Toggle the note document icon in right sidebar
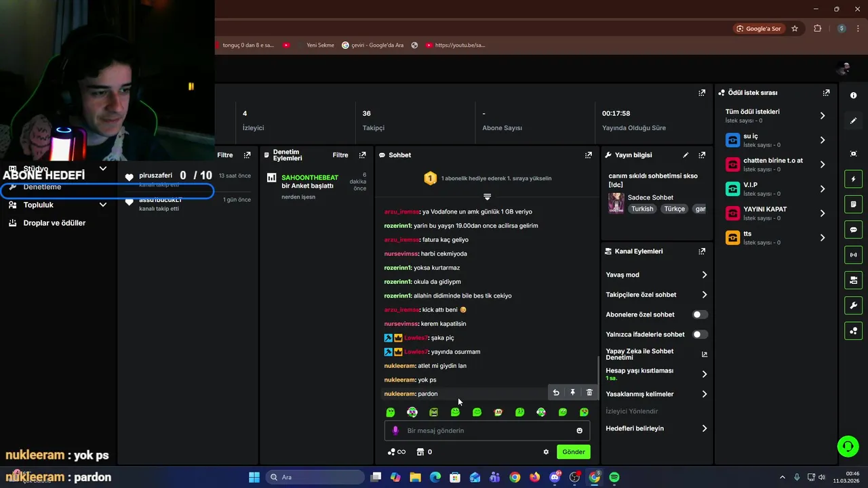The image size is (868, 488). point(853,205)
